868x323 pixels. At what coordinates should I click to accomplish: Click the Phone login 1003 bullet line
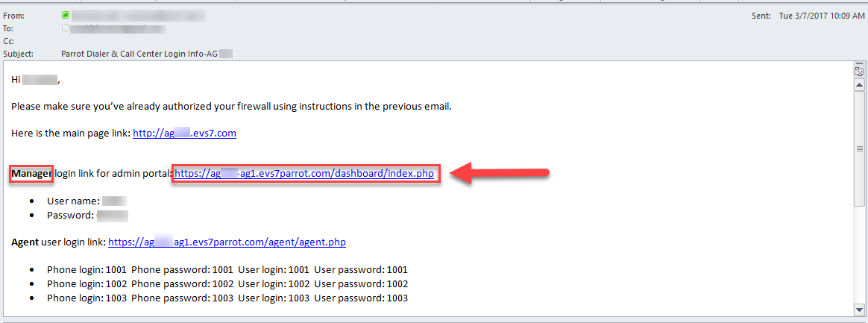pos(227,298)
